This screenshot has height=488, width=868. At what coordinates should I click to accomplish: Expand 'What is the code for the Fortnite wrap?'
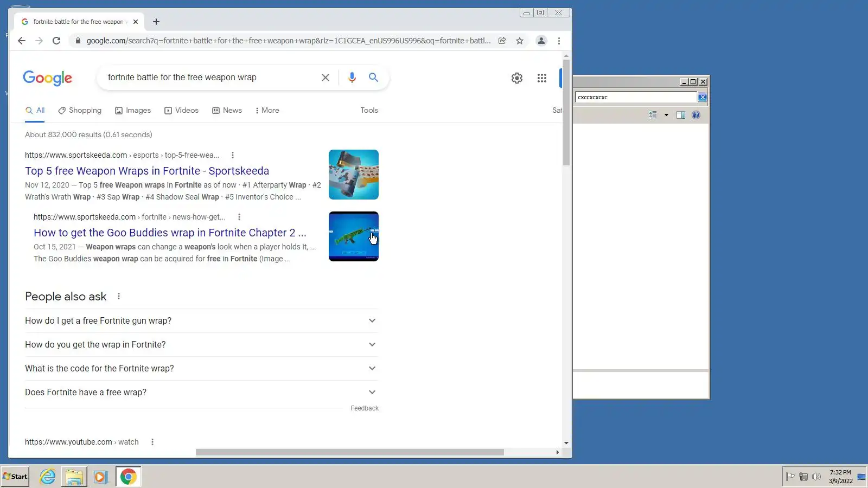pyautogui.click(x=201, y=369)
